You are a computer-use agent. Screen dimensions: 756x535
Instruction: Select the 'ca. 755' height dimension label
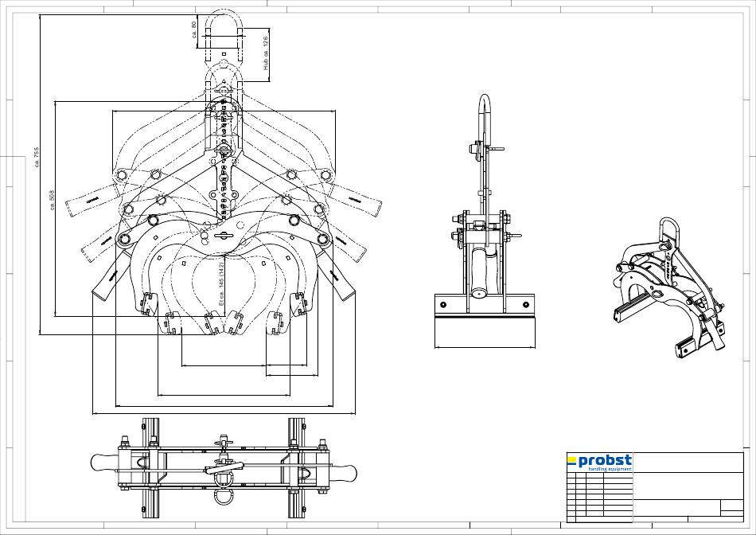pyautogui.click(x=37, y=158)
